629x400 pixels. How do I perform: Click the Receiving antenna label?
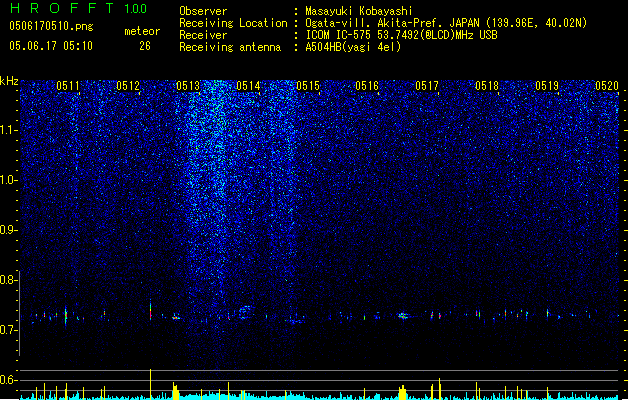pos(230,47)
